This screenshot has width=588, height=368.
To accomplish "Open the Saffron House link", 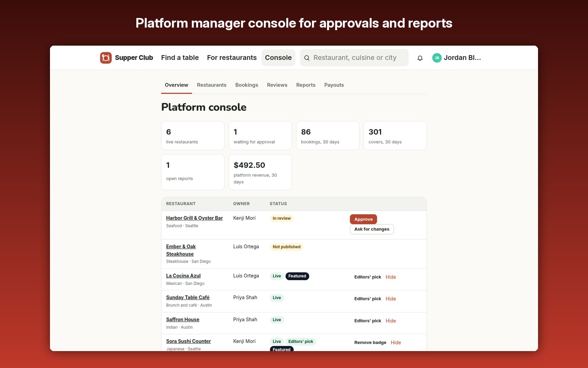I will [183, 319].
